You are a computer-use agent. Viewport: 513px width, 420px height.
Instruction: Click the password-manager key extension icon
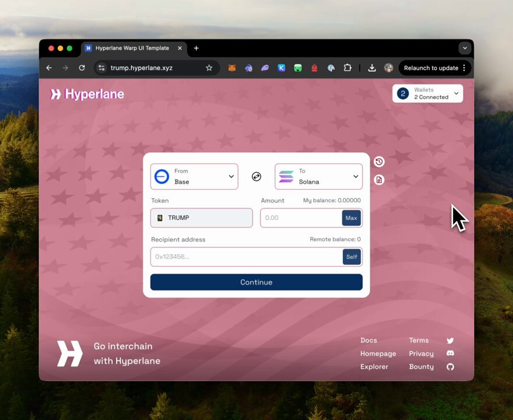coord(331,68)
